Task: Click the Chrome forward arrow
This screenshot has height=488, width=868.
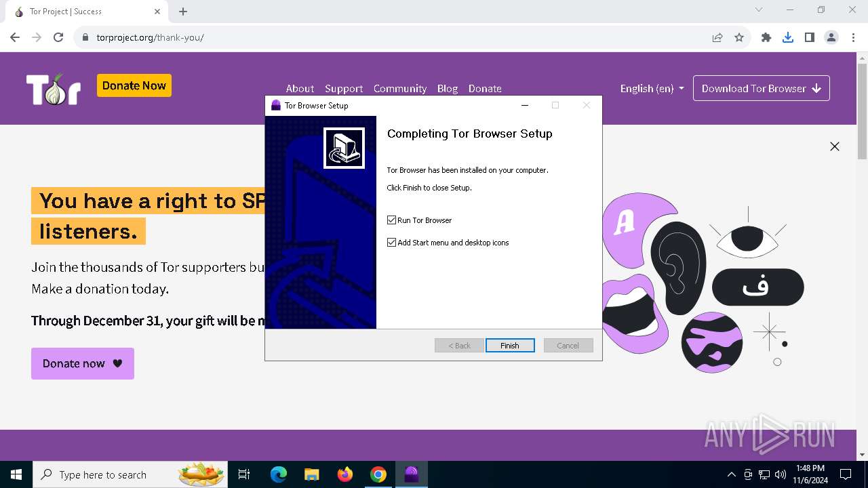Action: pyautogui.click(x=37, y=37)
